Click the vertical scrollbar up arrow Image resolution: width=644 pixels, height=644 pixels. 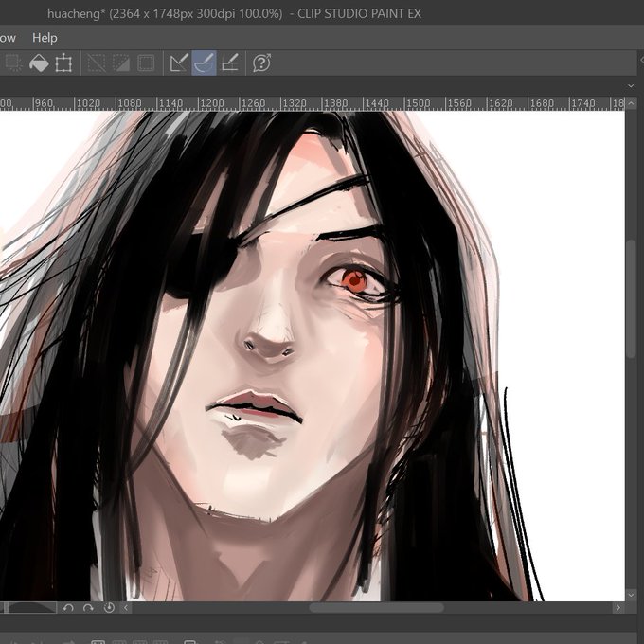click(x=632, y=103)
